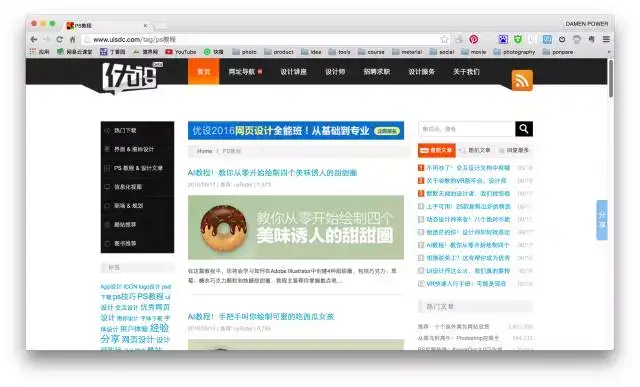Click the orange RSS feed icon
640x387 pixels.
coord(522,80)
